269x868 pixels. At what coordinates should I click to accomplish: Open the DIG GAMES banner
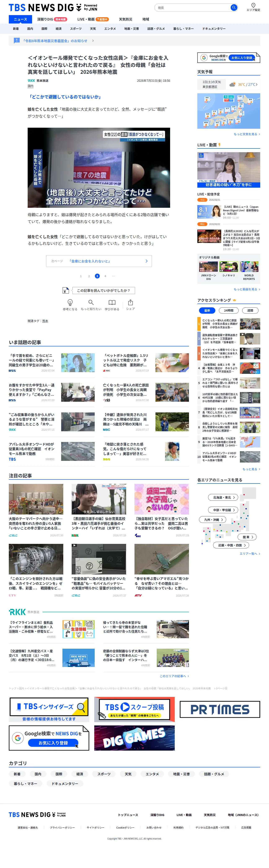[134, 738]
